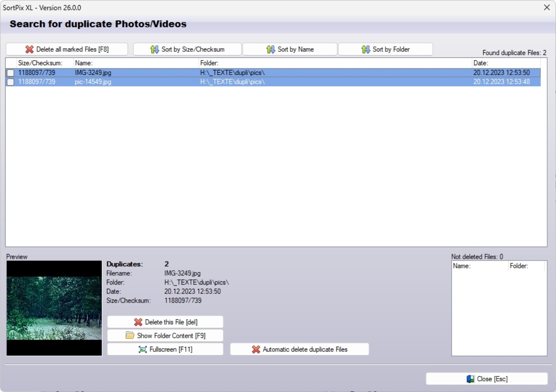556x392 pixels.
Task: Click the Found duplicate Files: 2 label
Action: pyautogui.click(x=514, y=53)
